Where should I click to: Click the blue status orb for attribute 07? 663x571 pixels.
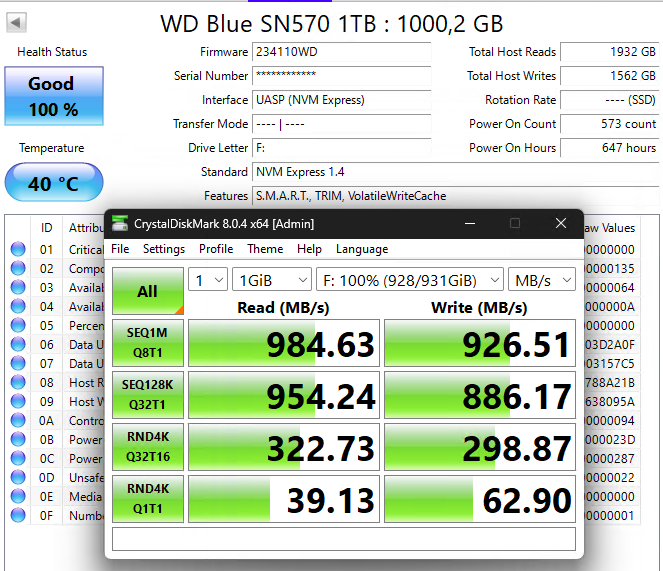[18, 363]
